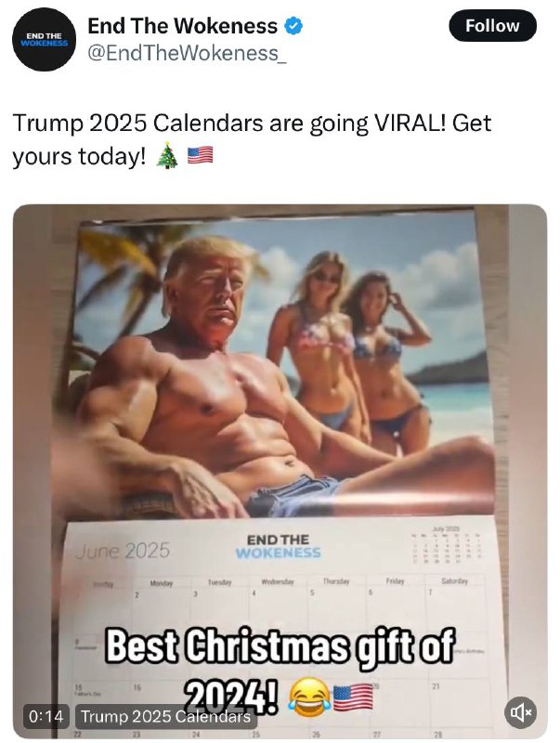Image resolution: width=560 pixels, height=743 pixels.
Task: Click End The Wokeness logo on calendar
Action: 278,546
